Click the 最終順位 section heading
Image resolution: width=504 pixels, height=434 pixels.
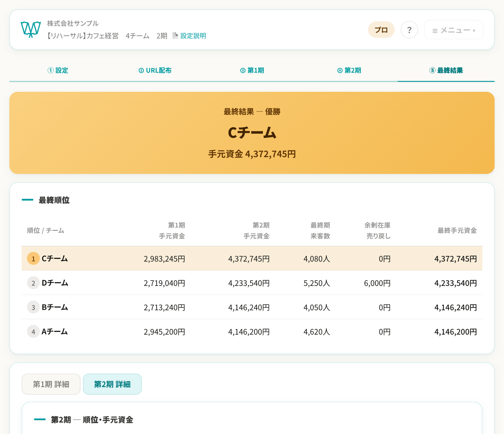[x=54, y=200]
